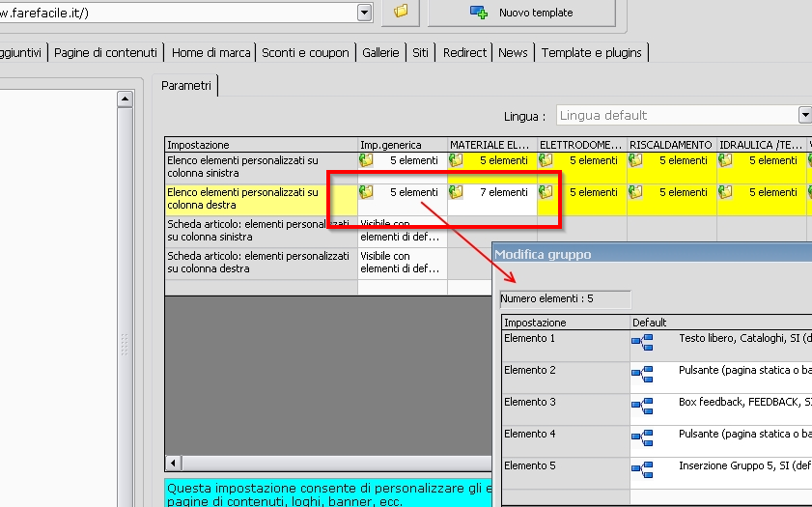The width and height of the screenshot is (812, 507).
Task: Click group icon in ELETTRODOME colonna sinistra cell
Action: [546, 160]
